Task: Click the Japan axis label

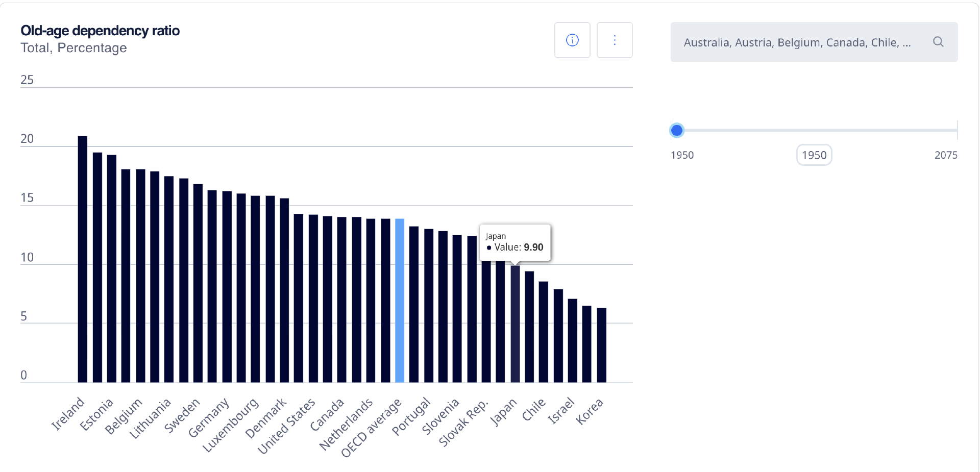Action: point(504,412)
